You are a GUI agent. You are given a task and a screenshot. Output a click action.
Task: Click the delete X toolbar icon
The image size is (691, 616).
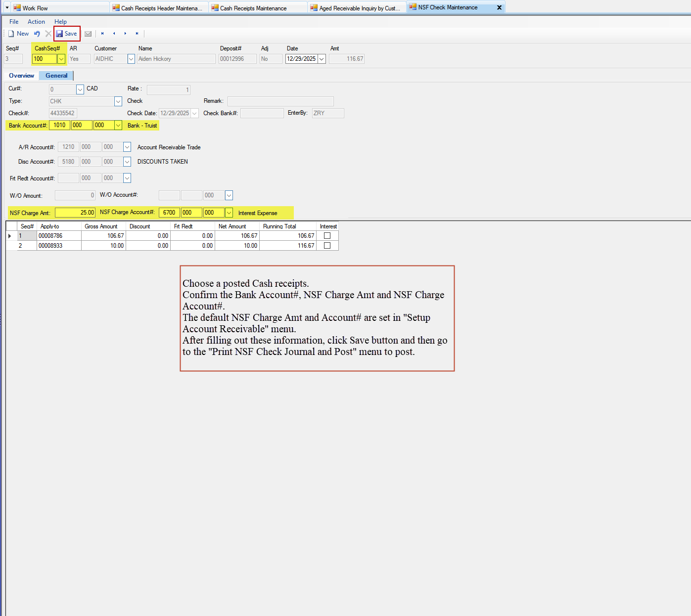coord(48,34)
